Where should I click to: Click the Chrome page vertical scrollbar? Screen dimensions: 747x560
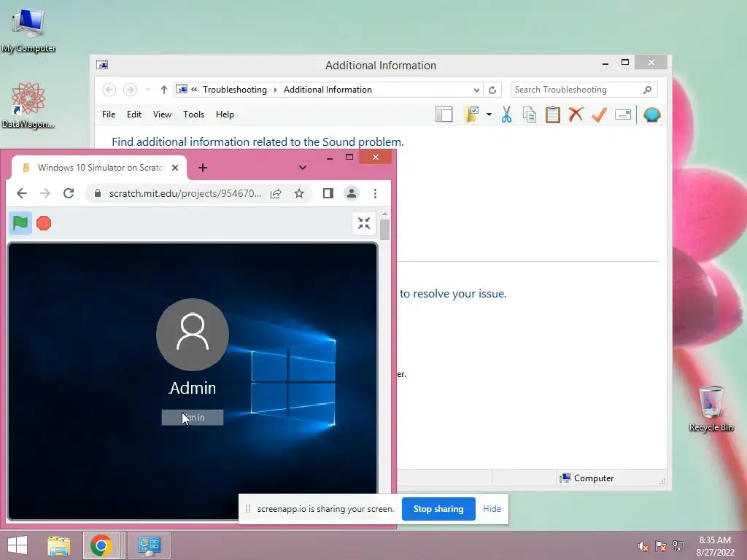385,230
